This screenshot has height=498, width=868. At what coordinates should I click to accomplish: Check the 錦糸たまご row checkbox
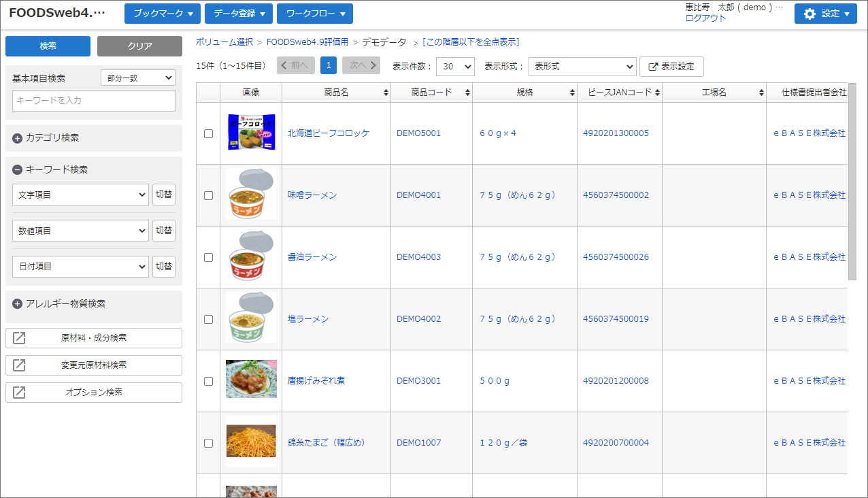pyautogui.click(x=208, y=443)
